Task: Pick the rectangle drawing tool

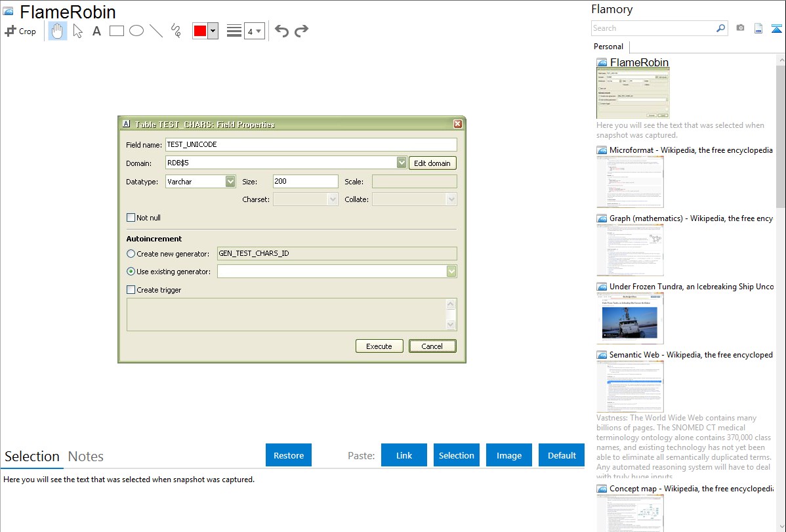Action: tap(116, 31)
